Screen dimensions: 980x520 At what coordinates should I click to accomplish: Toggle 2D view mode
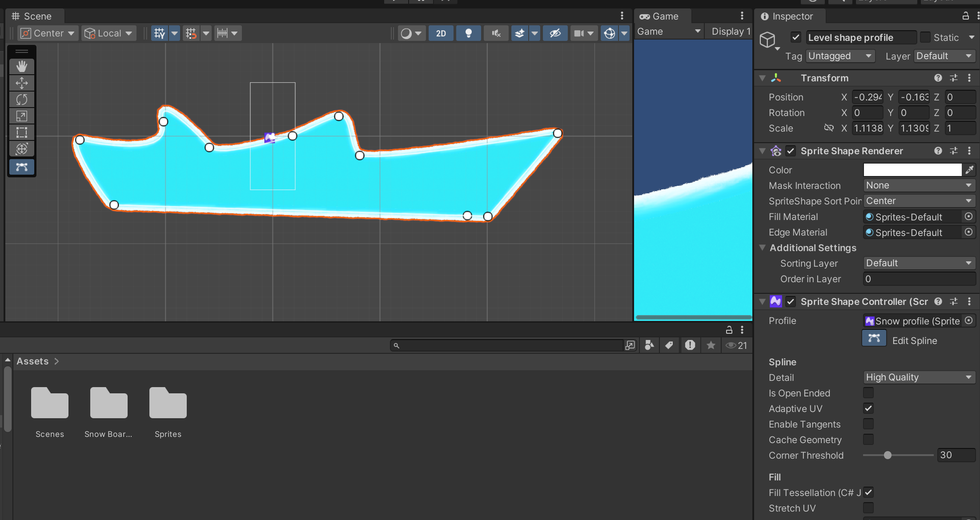click(x=441, y=33)
